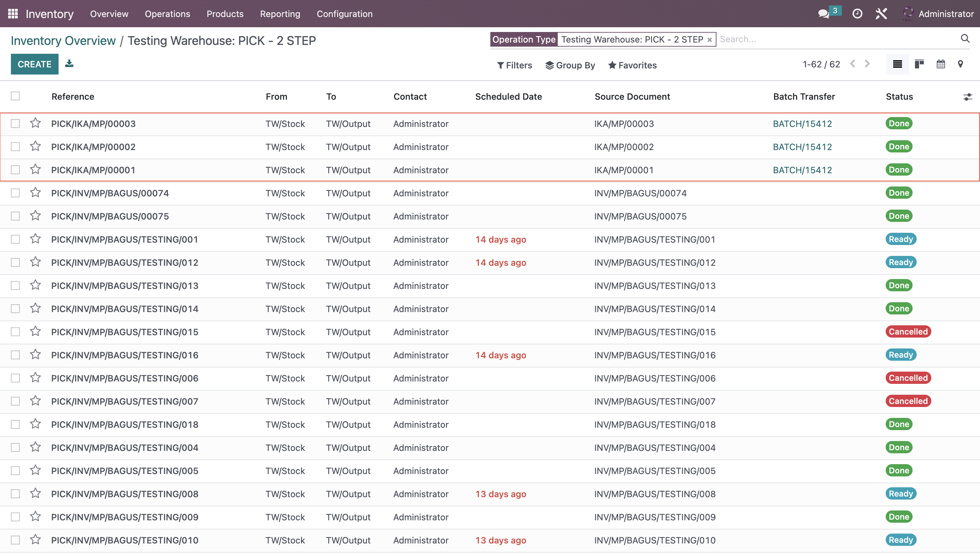Screen dimensions: 980x554
Task: Star the PICK/INV/MP/BAGUS/TESTING/001 row
Action: 35,239
